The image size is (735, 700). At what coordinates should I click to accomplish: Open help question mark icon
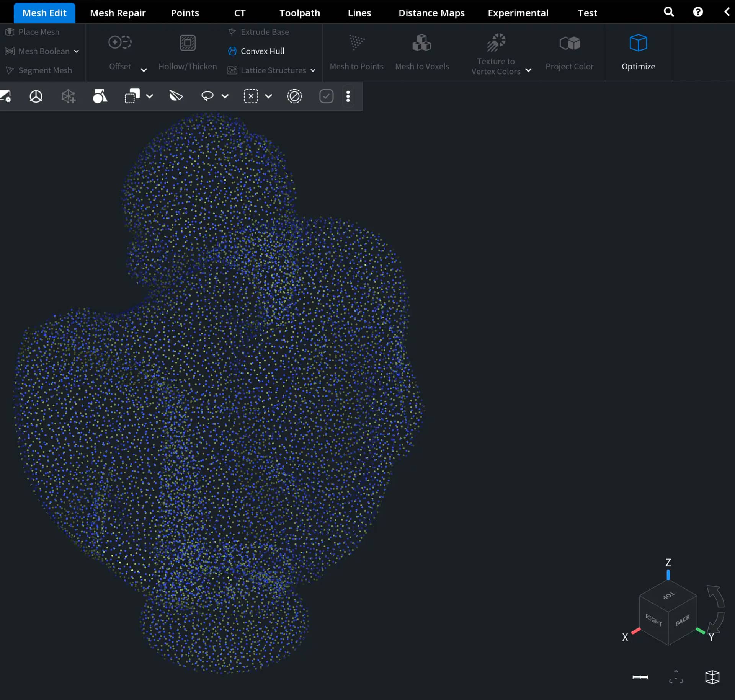coord(697,12)
